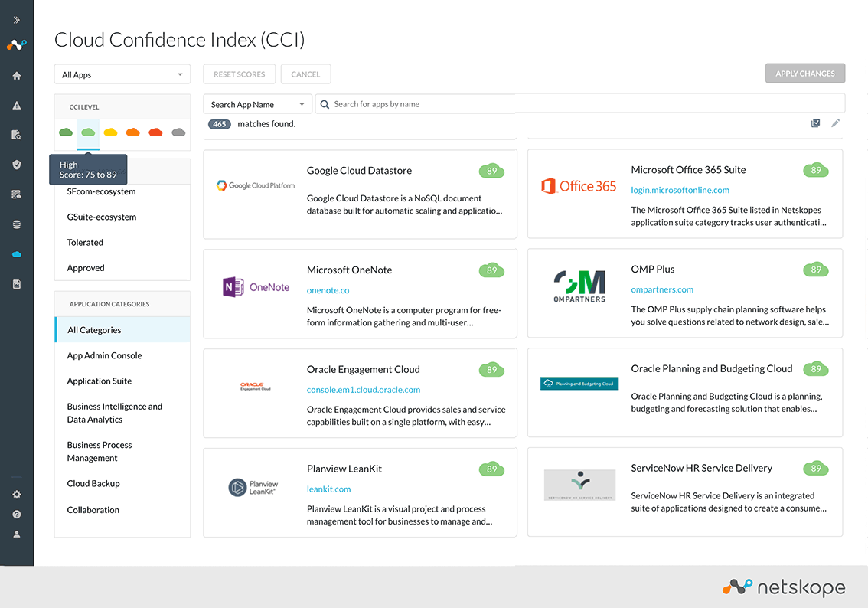Open the Alerts warning triangle icon
The width and height of the screenshot is (868, 608).
tap(17, 105)
